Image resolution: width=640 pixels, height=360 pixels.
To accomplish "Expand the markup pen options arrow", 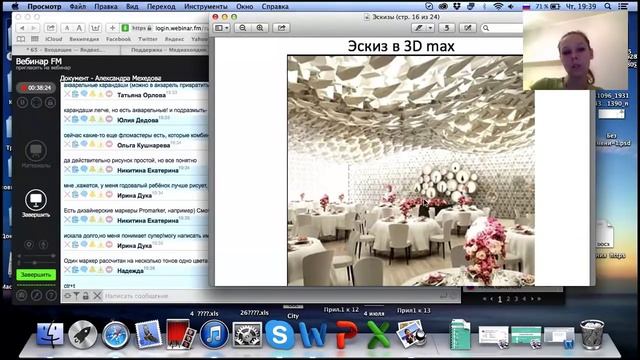I will 431,28.
